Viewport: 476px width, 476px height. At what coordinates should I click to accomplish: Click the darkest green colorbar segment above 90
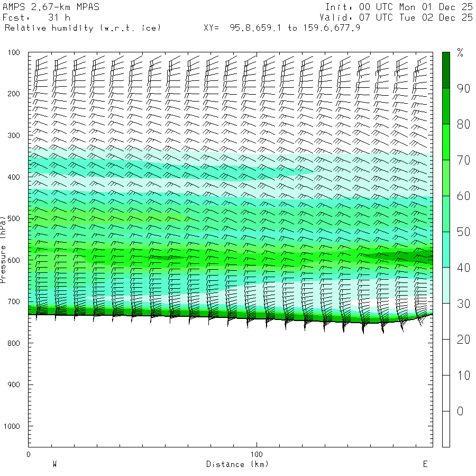(446, 70)
